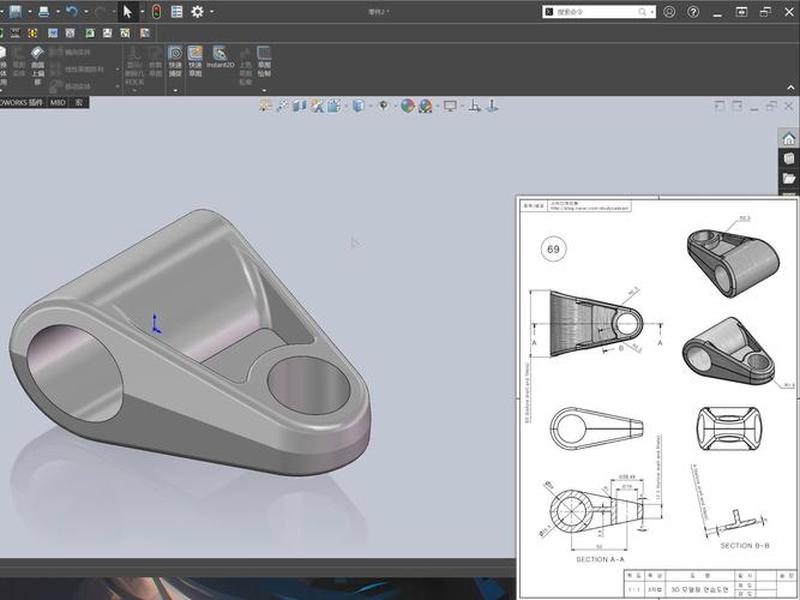Open dropdown arrow next to Select cursor

142,11
